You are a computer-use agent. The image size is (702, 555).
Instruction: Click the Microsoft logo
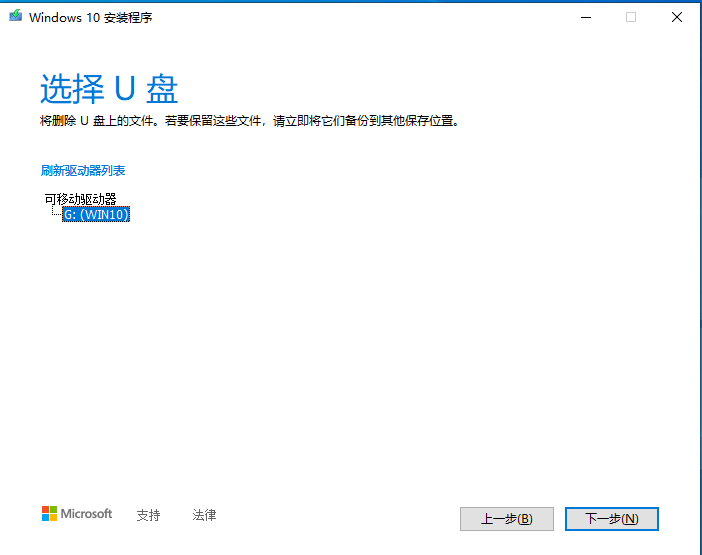click(77, 513)
